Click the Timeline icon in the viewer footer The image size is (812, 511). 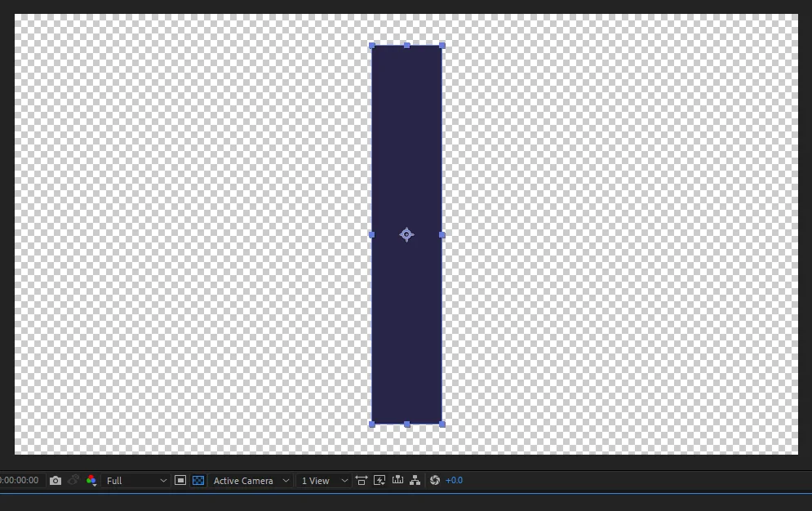click(x=397, y=480)
